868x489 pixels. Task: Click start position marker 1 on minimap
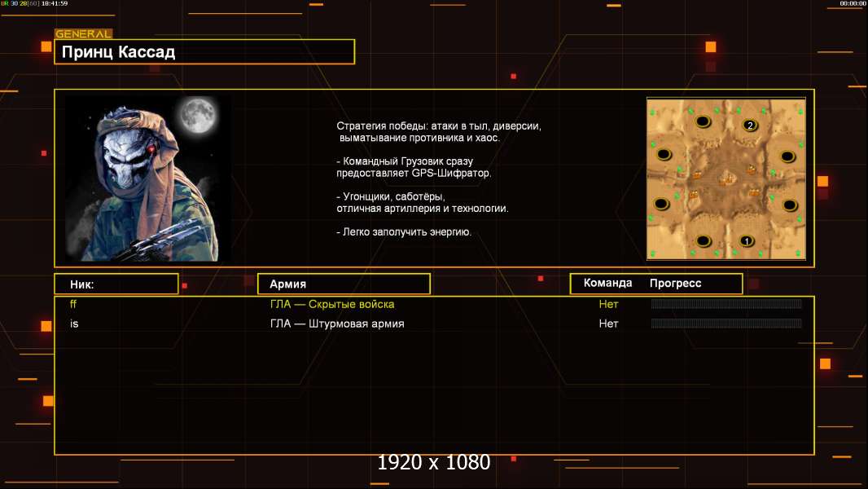(x=747, y=241)
